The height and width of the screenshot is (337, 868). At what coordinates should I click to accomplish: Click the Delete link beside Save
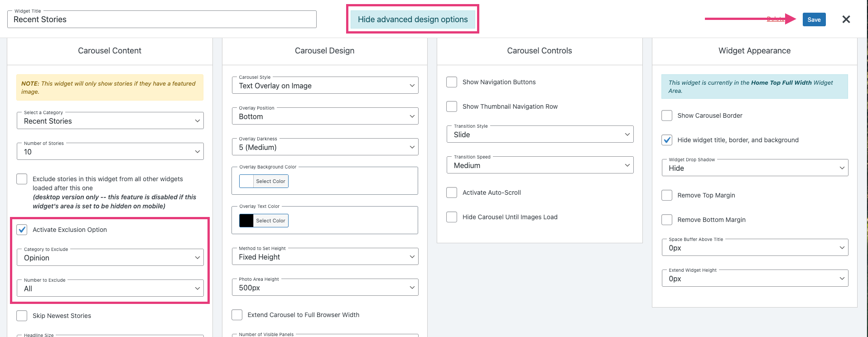(x=776, y=19)
